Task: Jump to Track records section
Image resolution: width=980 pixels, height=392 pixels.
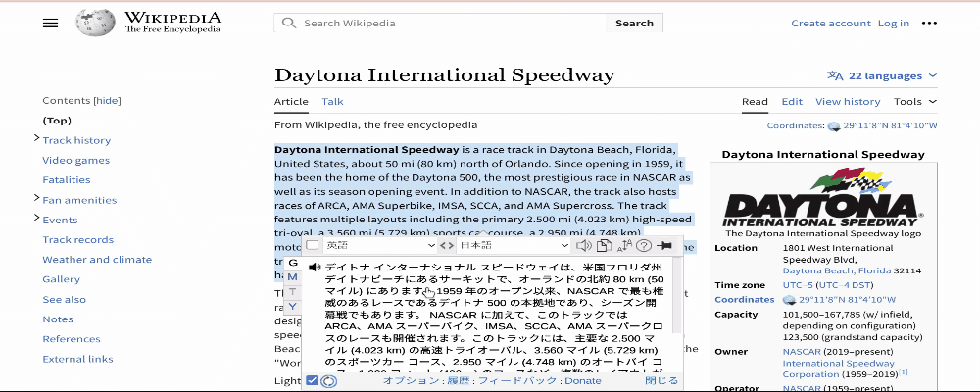Action: pyautogui.click(x=78, y=239)
